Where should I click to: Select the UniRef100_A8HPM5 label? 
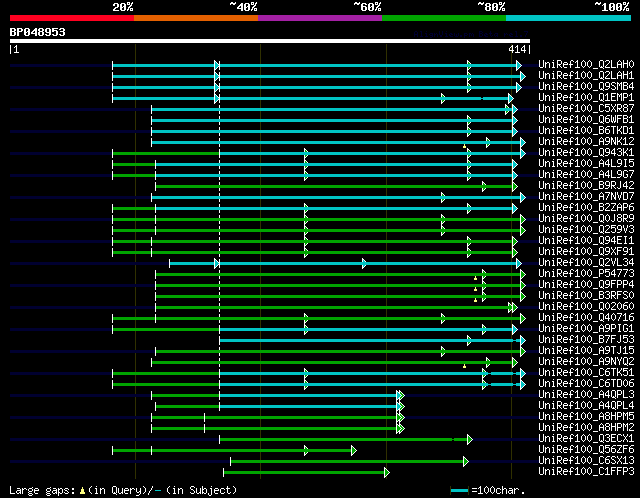(x=586, y=417)
